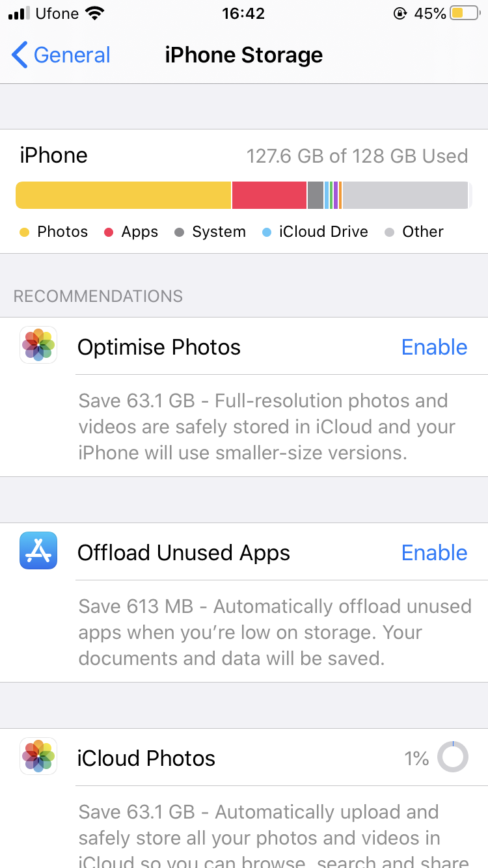Tap the Photos icon beside iCloud Photos
488x868 pixels.
[x=38, y=756]
